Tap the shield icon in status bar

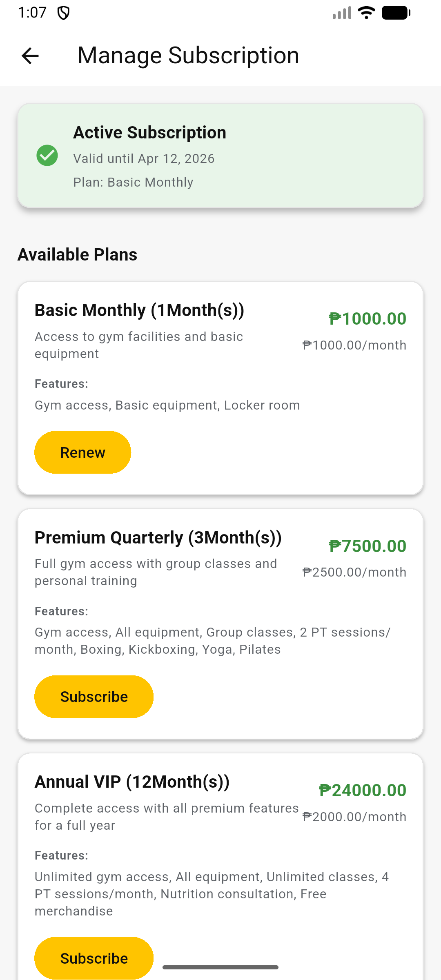tap(63, 13)
